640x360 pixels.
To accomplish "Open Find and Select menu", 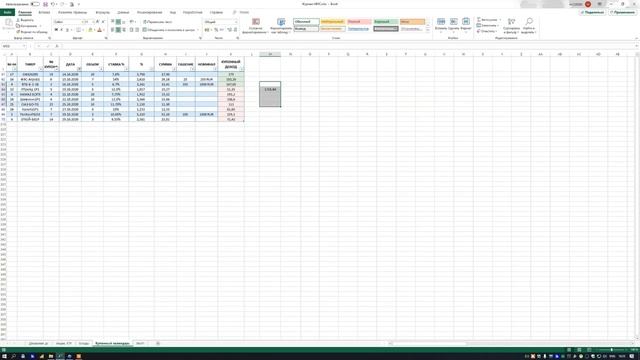I will pos(529,25).
